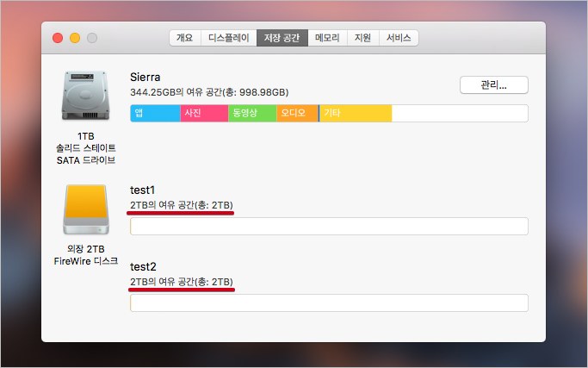The image size is (588, 368).
Task: Click the orange 오디오 storage segment
Action: (x=297, y=114)
